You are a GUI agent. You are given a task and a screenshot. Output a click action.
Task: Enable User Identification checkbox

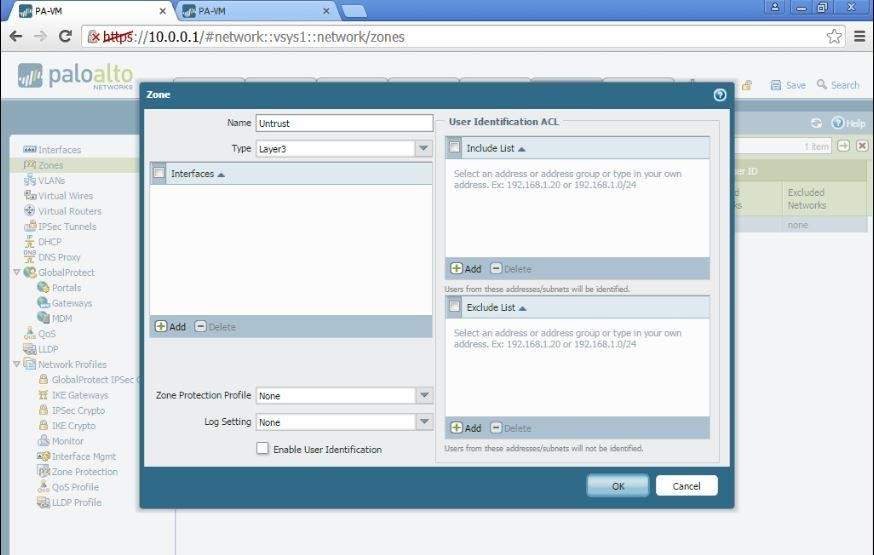pyautogui.click(x=263, y=449)
